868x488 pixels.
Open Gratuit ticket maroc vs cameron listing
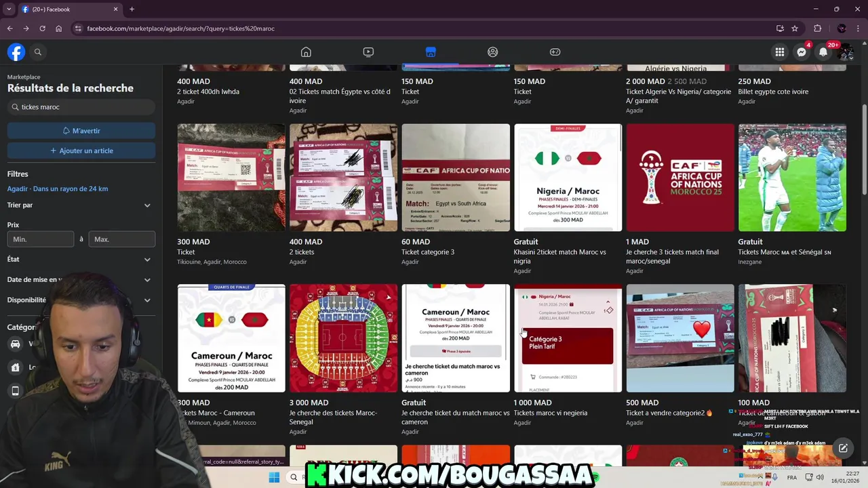click(456, 338)
